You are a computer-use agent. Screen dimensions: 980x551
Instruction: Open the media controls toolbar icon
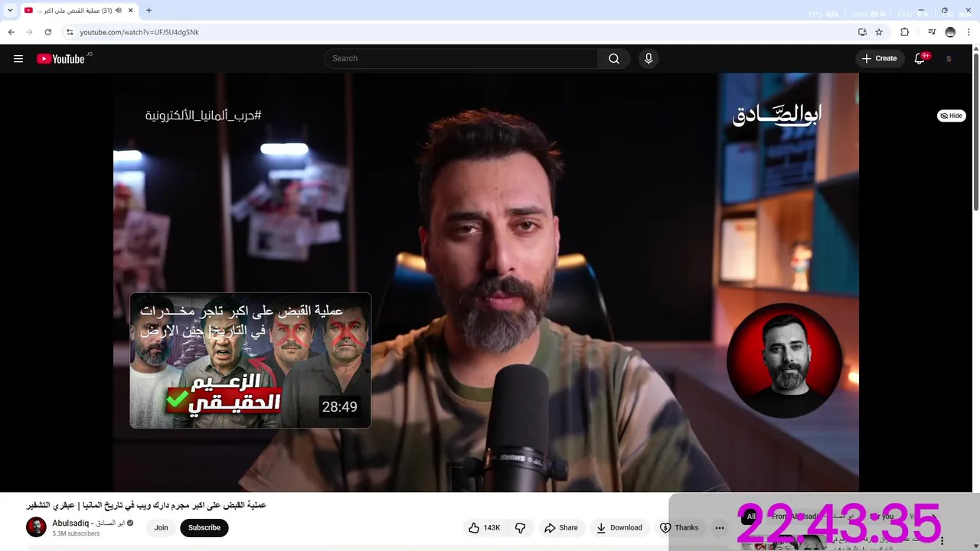click(x=932, y=32)
